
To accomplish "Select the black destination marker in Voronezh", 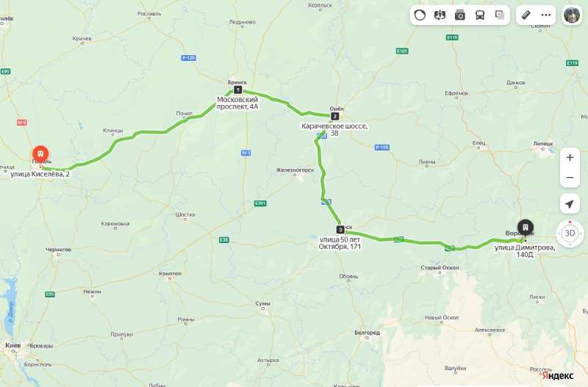I will click(526, 227).
